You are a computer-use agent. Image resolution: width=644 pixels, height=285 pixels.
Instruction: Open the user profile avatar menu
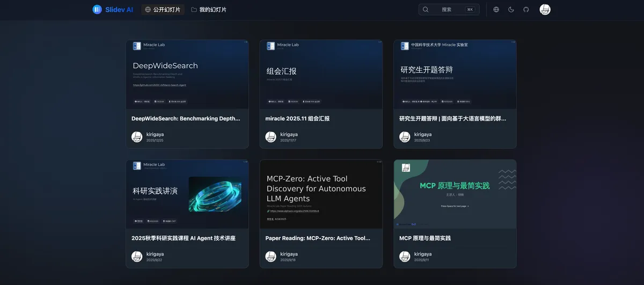click(545, 9)
